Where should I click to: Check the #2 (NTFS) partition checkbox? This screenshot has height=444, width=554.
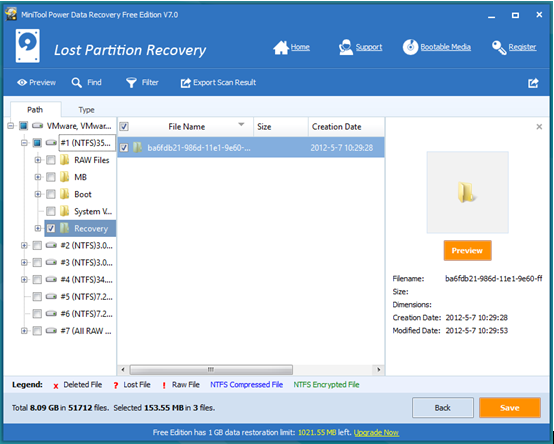coord(37,245)
